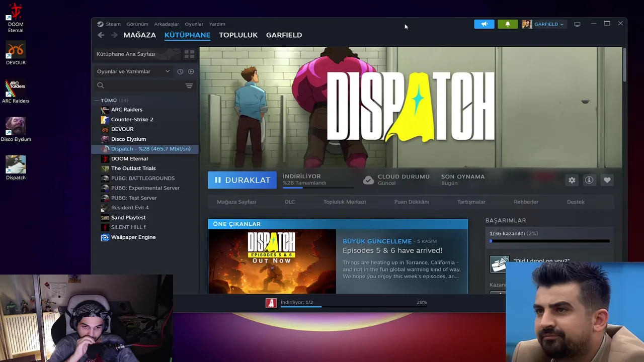Open the GARFIELD account dropdown
The width and height of the screenshot is (644, 362).
548,24
